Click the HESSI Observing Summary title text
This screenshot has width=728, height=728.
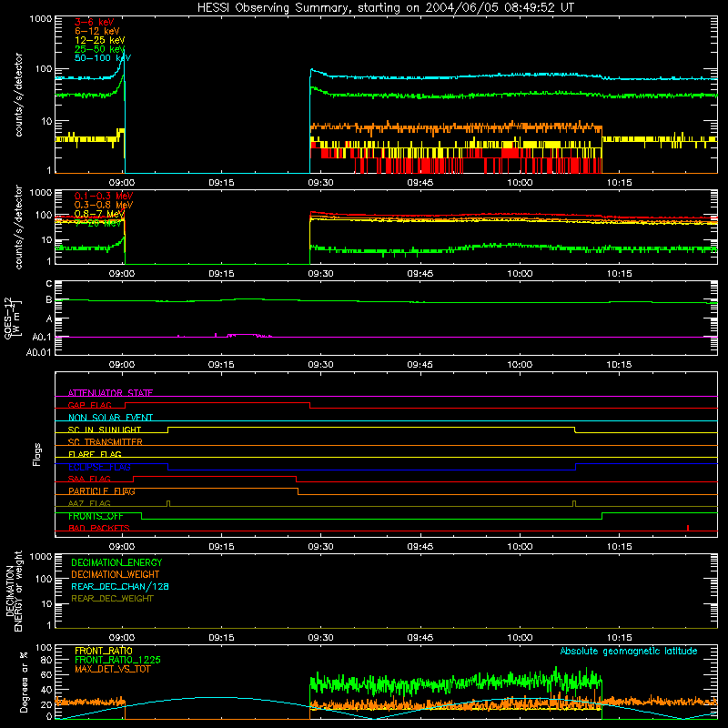[385, 8]
